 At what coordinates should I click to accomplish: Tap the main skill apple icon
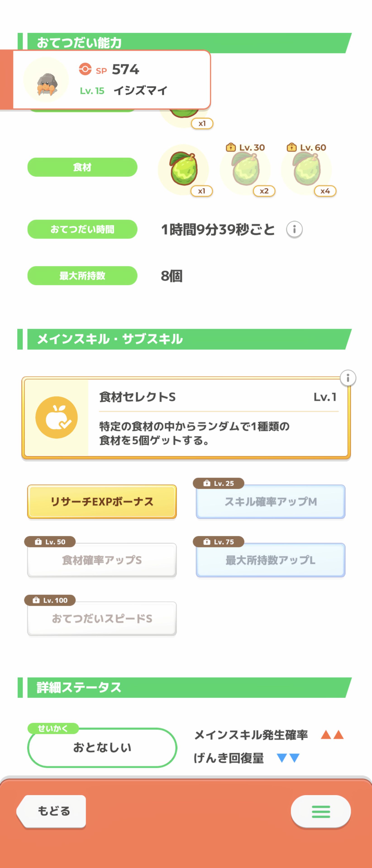(x=57, y=417)
